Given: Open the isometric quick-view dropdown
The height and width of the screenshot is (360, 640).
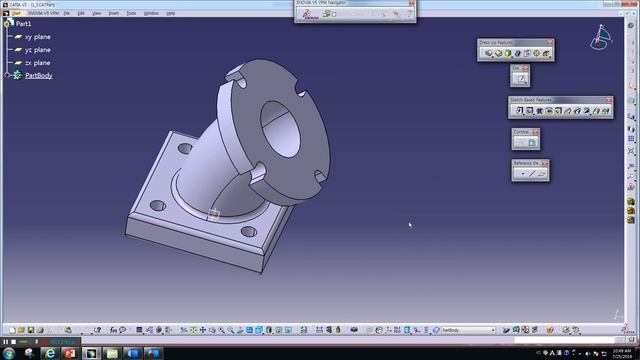Looking at the screenshot, I should (259, 330).
